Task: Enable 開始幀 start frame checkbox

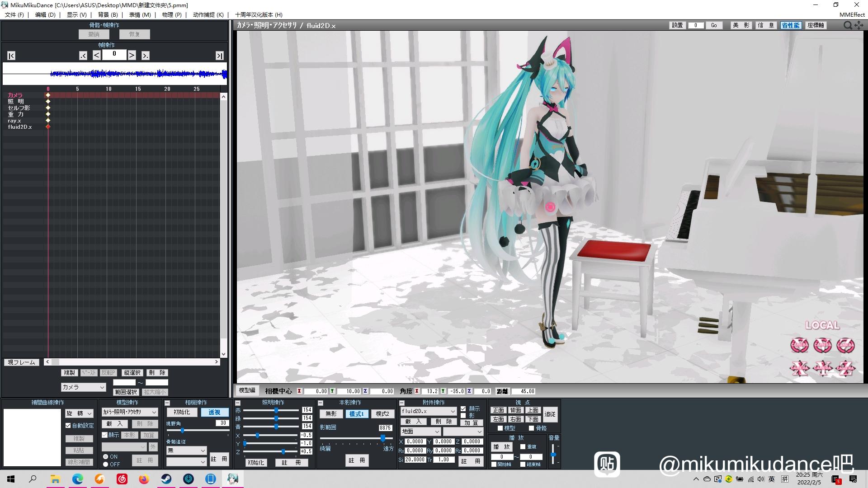Action: point(494,464)
